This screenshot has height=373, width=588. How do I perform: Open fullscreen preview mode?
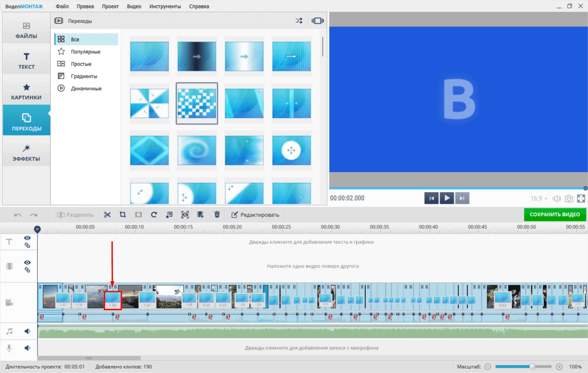pos(581,199)
